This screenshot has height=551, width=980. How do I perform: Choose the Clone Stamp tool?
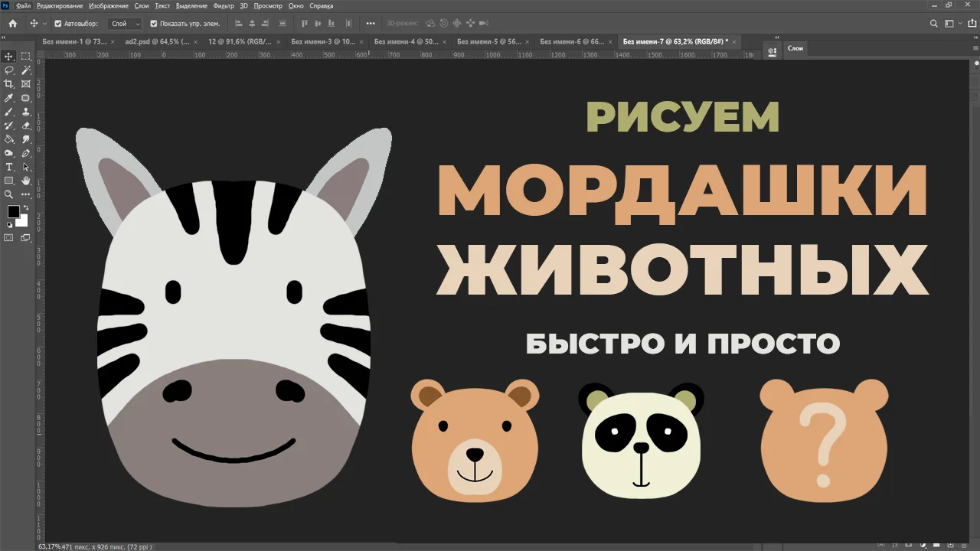coord(26,112)
